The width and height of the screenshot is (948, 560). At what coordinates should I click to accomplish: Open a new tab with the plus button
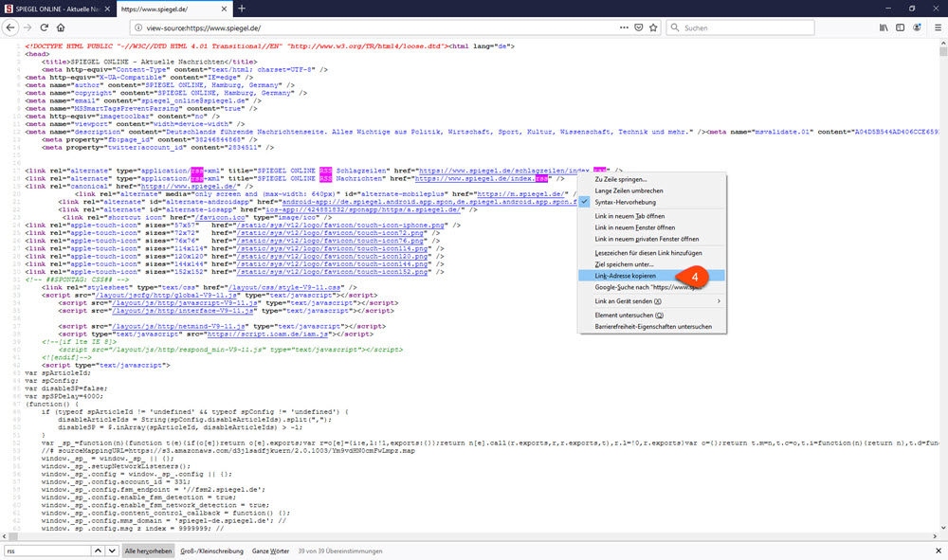pos(241,9)
